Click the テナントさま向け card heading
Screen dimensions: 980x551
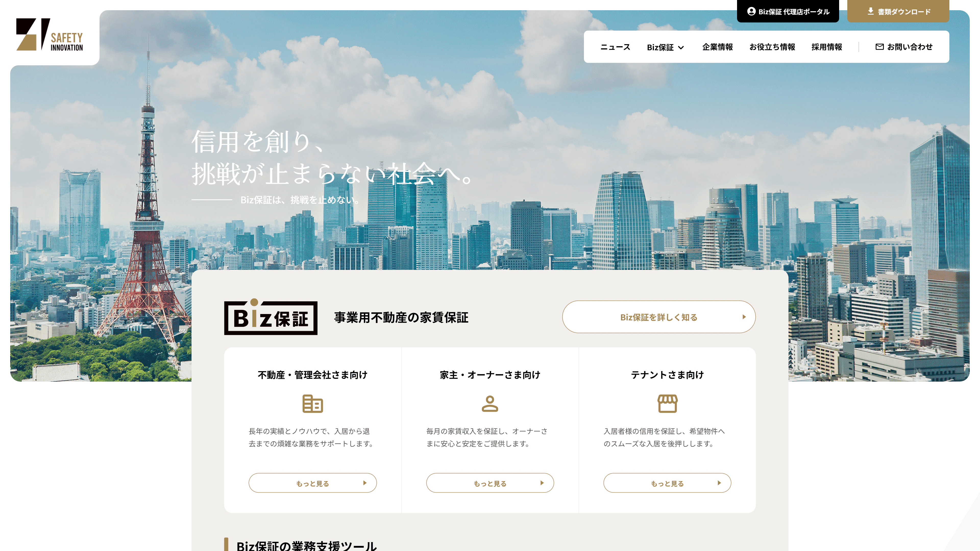click(x=667, y=375)
